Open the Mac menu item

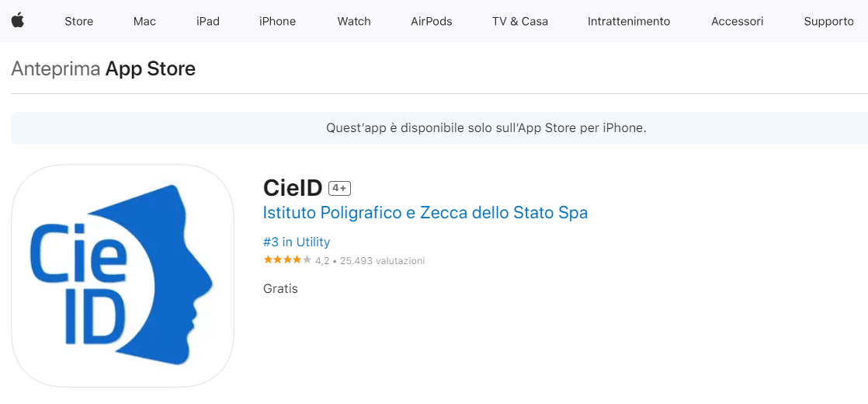click(144, 22)
